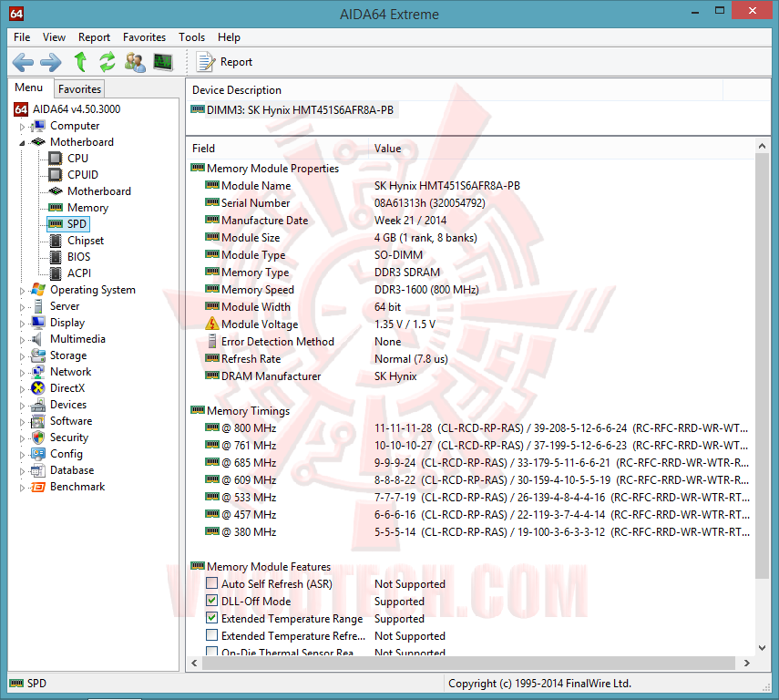Open the monitor graph toolbar icon

click(x=163, y=62)
